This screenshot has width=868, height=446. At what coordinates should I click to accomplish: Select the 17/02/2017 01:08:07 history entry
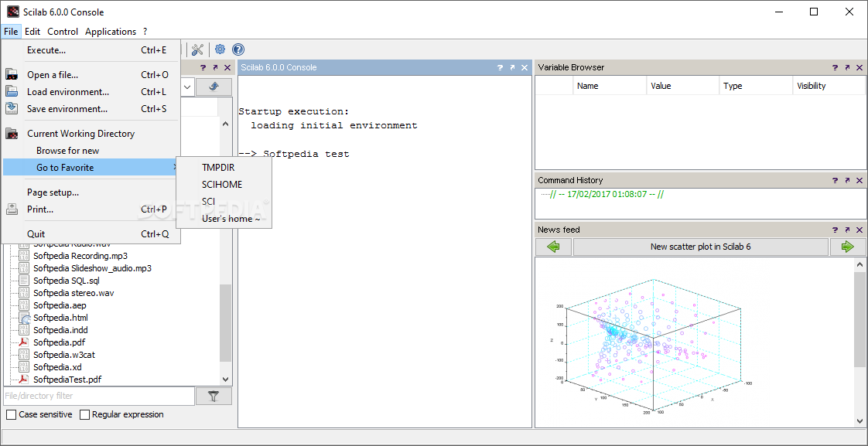[607, 194]
